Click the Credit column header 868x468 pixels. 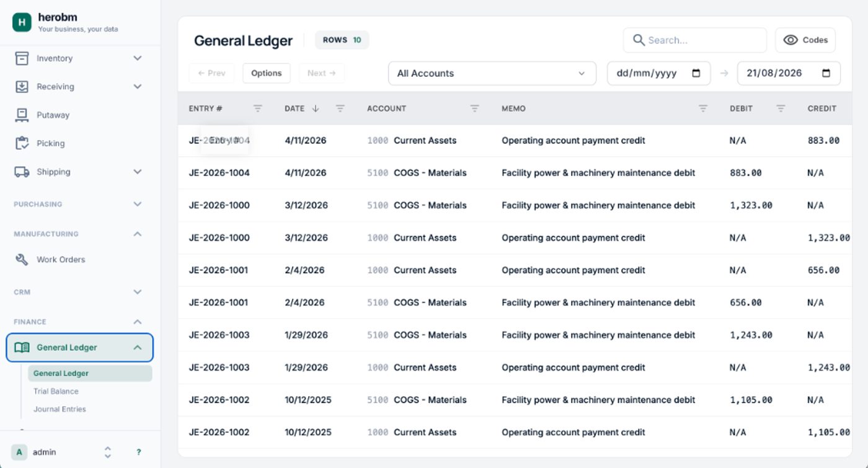click(x=822, y=108)
